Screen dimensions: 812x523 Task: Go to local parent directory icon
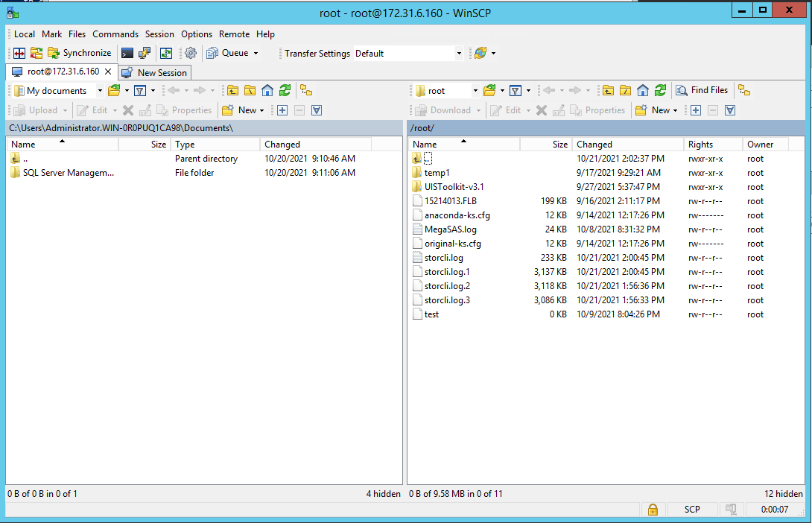click(232, 91)
